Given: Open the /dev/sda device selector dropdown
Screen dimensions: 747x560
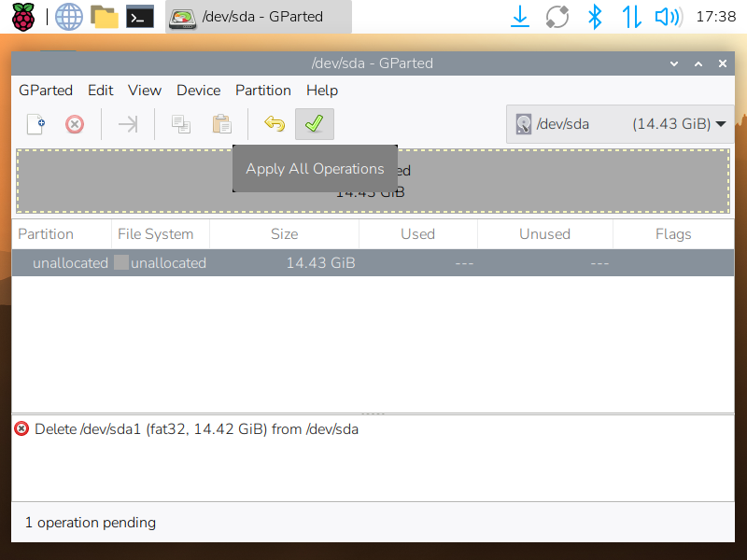Looking at the screenshot, I should point(618,123).
